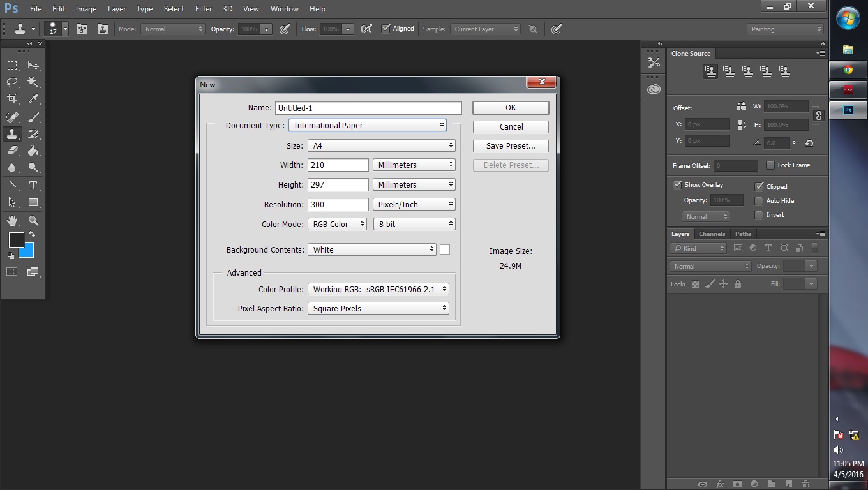
Task: Switch to the Channels tab
Action: click(x=712, y=234)
